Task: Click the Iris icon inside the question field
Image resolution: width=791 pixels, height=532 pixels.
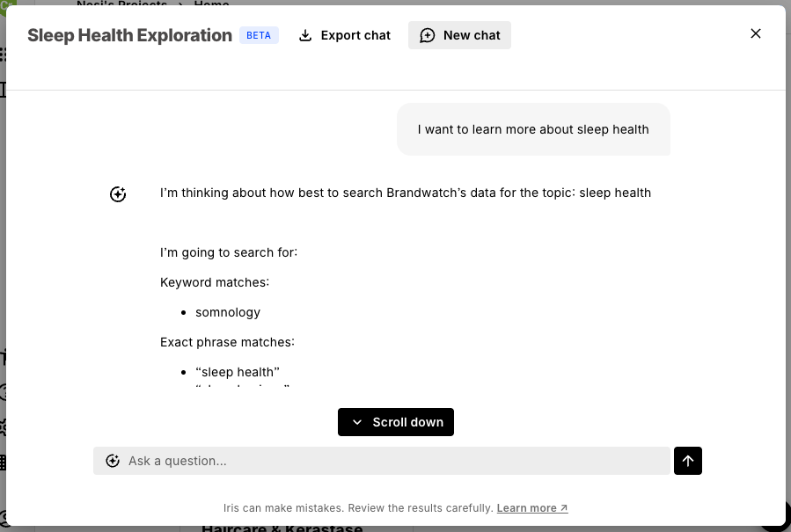Action: (113, 461)
